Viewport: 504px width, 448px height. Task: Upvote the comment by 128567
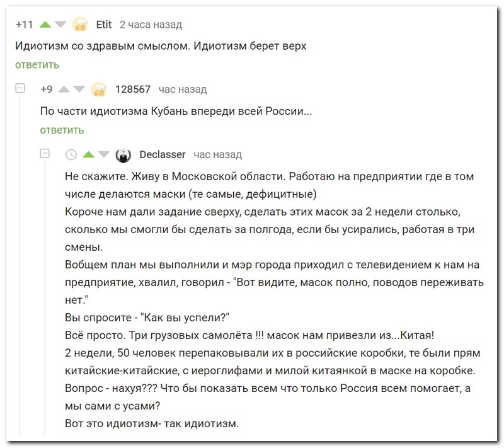64,89
